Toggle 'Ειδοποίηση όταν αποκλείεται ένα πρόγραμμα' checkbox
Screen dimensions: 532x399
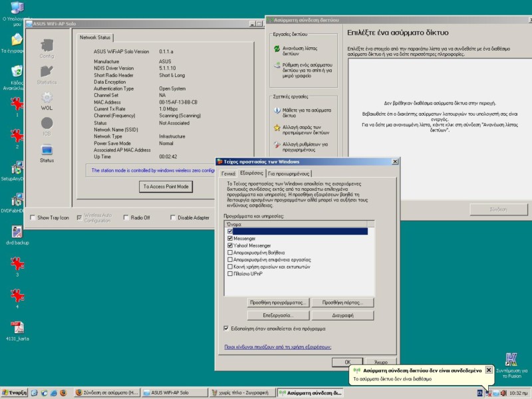tap(226, 329)
